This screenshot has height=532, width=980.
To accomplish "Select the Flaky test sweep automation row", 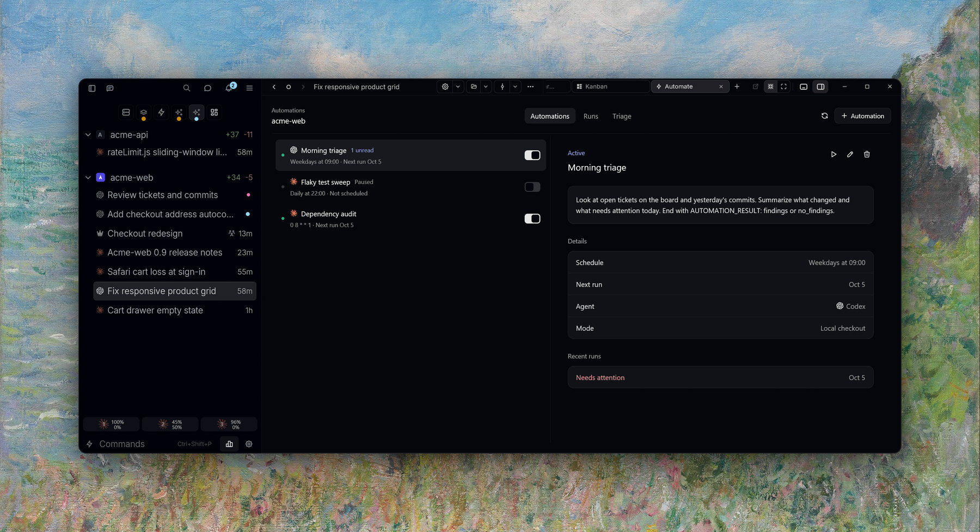I will (x=411, y=187).
